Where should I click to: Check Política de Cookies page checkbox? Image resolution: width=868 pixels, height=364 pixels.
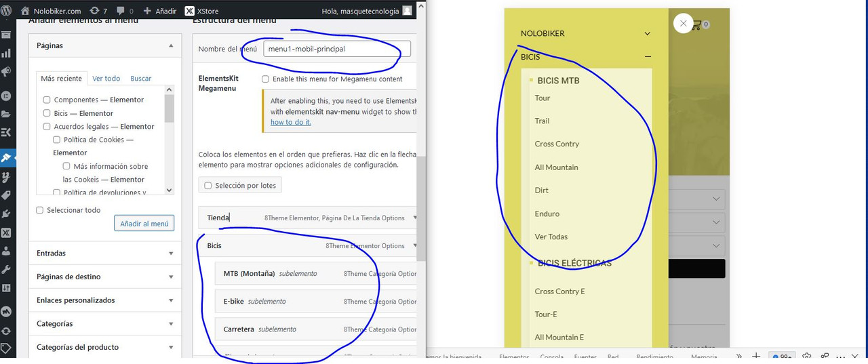pos(57,140)
